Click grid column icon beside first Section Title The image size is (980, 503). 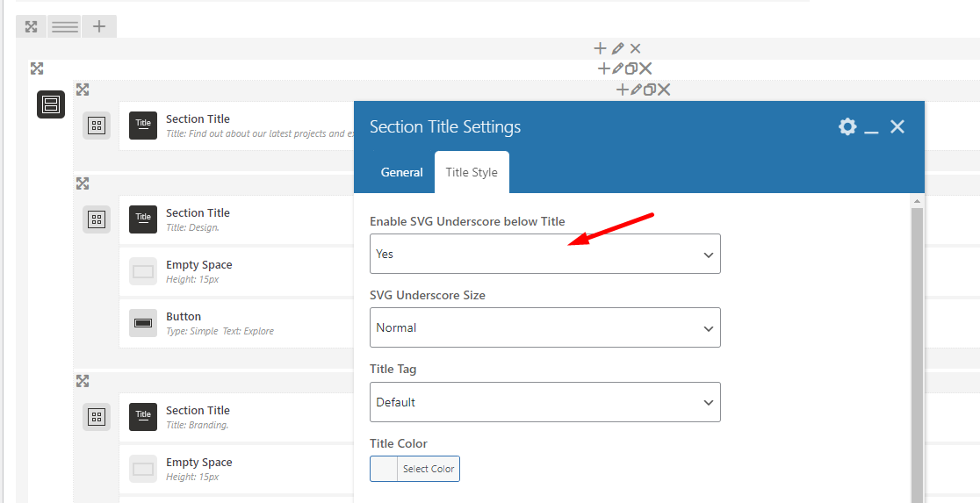pos(97,126)
